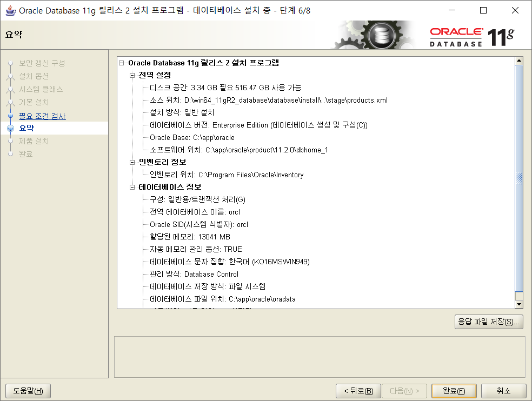The image size is (532, 401).
Task: Select the 데이터베이스 버전: Enterprise Edition row
Action: click(x=258, y=125)
